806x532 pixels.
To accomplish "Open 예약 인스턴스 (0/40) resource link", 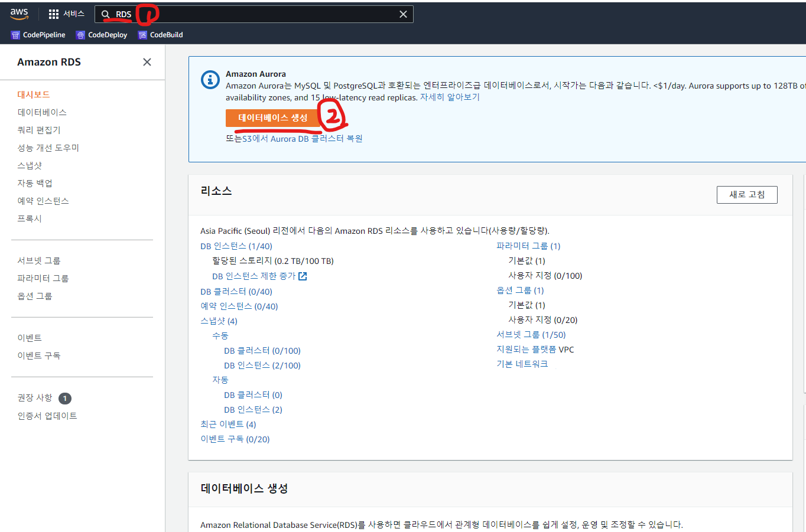I will (x=239, y=306).
